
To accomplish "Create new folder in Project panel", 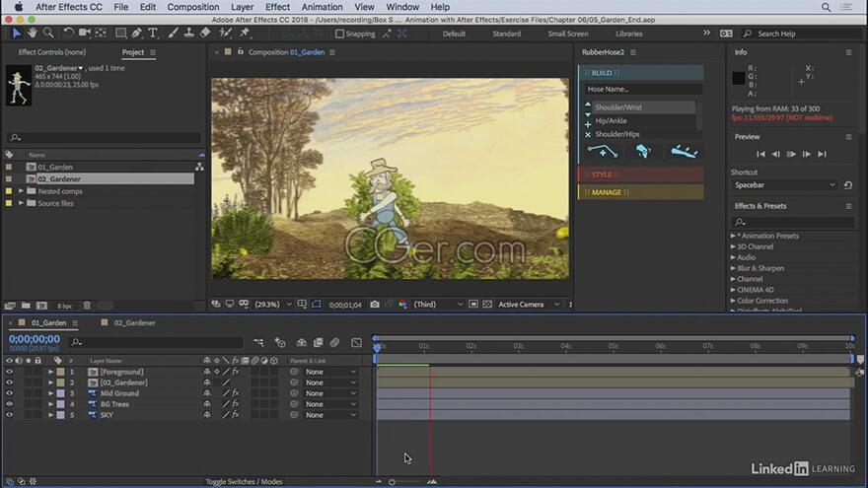I will click(26, 306).
